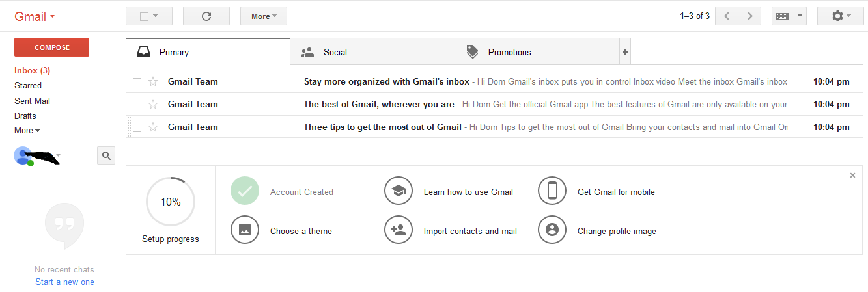Image resolution: width=868 pixels, height=292 pixels.
Task: Click the Account Created checkmark icon
Action: [x=245, y=191]
